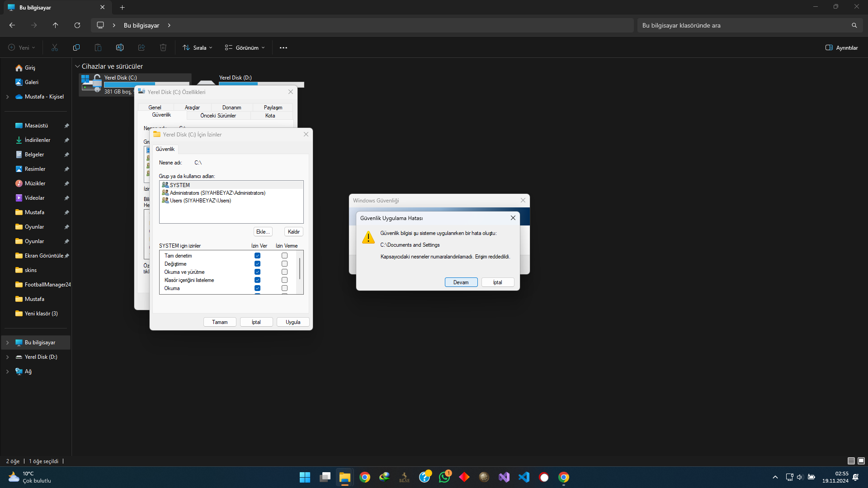Toggle Değiştirme İzin Ver checkbox
Image resolution: width=868 pixels, height=488 pixels.
(257, 264)
